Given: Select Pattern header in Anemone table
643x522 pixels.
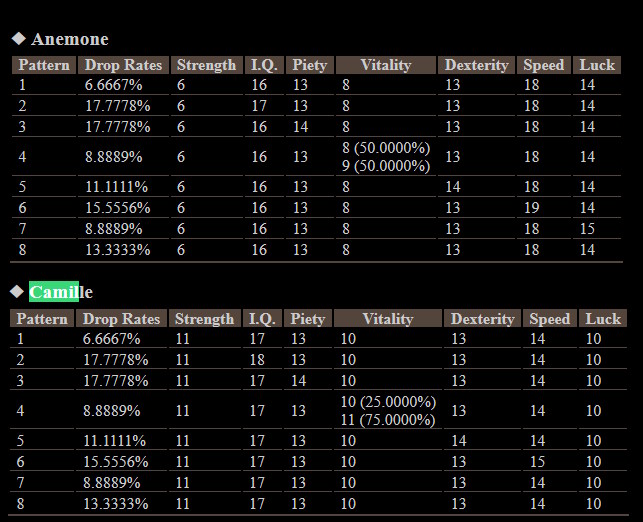Looking at the screenshot, I should [x=44, y=65].
